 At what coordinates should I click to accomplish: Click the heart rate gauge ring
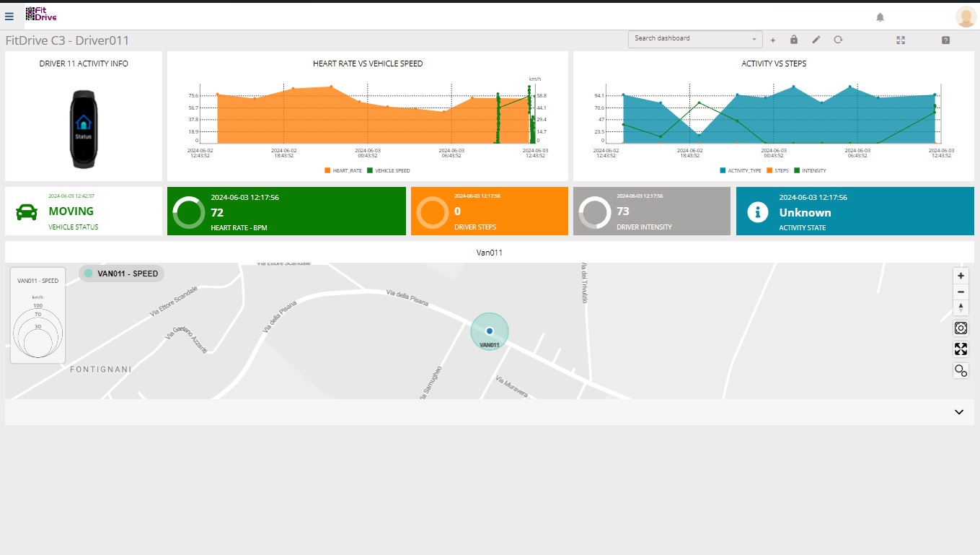(189, 212)
